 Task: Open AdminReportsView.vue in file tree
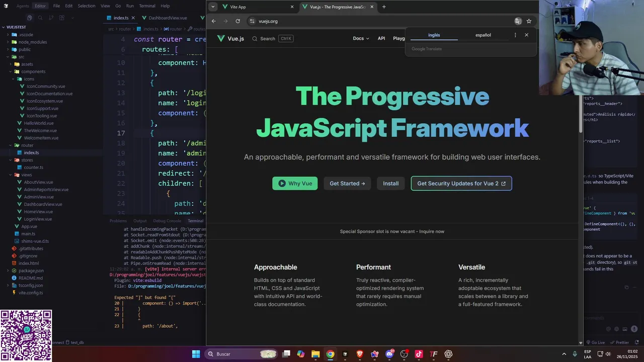click(x=46, y=190)
